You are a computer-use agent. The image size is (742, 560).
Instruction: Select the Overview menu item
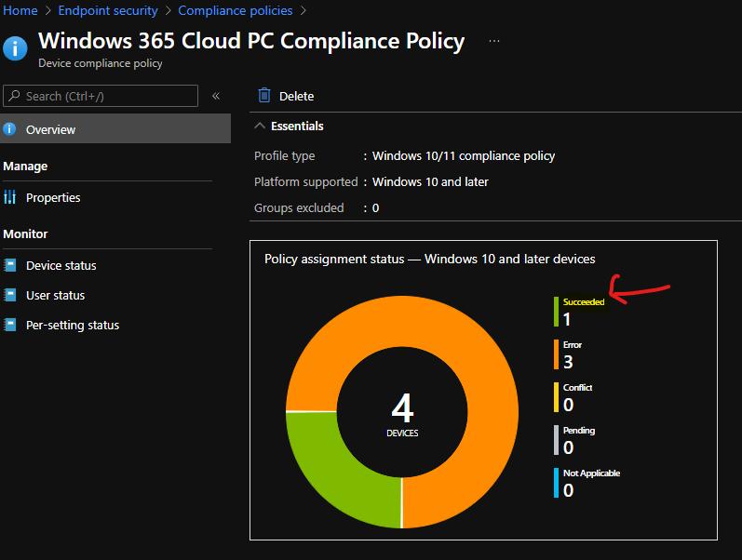[115, 128]
